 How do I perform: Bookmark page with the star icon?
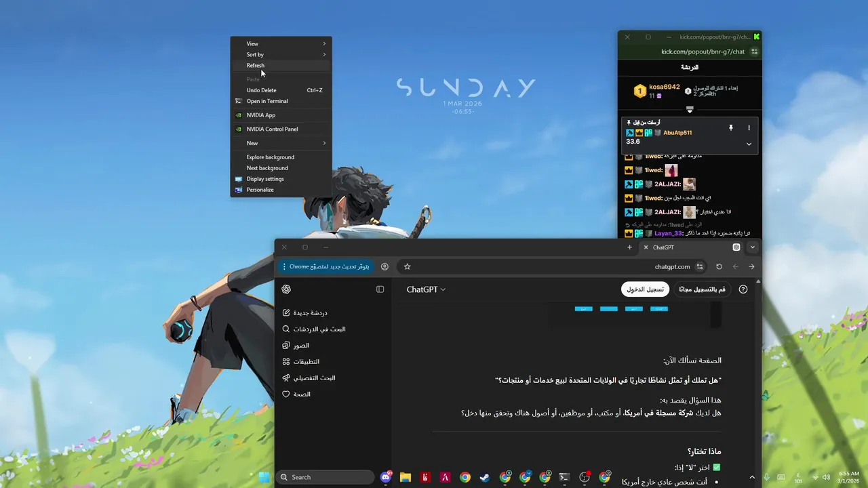(x=407, y=266)
